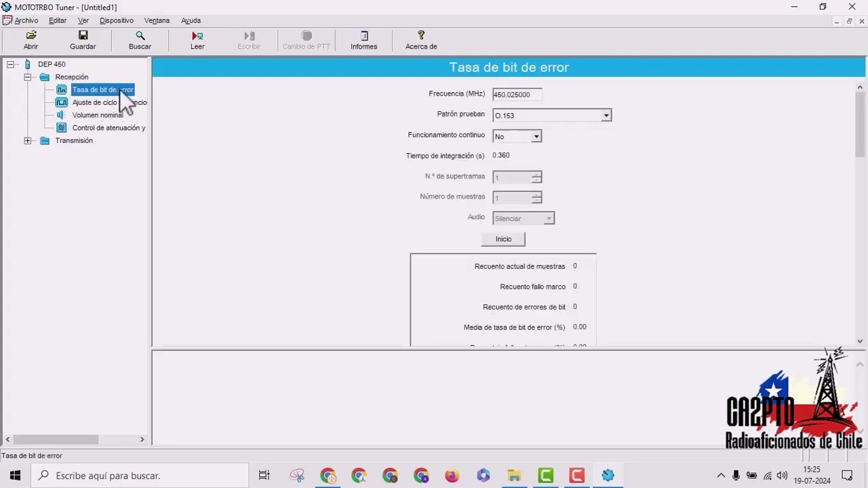Open Task View on the taskbar
The image size is (868, 488).
pyautogui.click(x=264, y=476)
